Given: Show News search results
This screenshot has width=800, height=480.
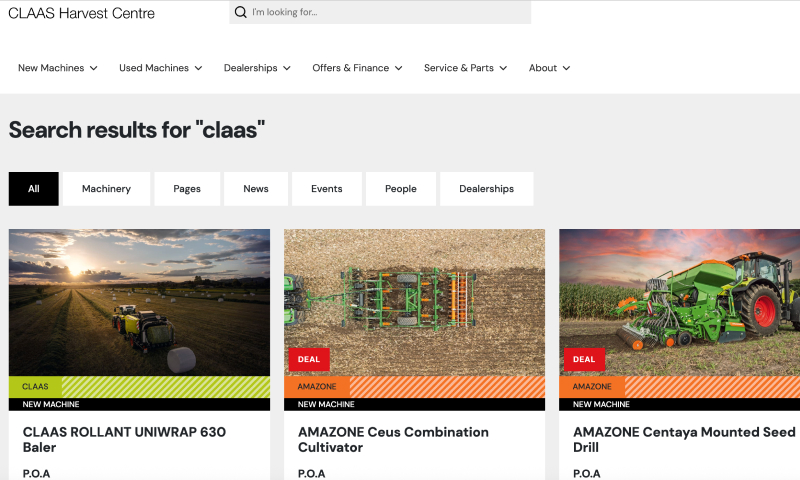Looking at the screenshot, I should [x=256, y=189].
